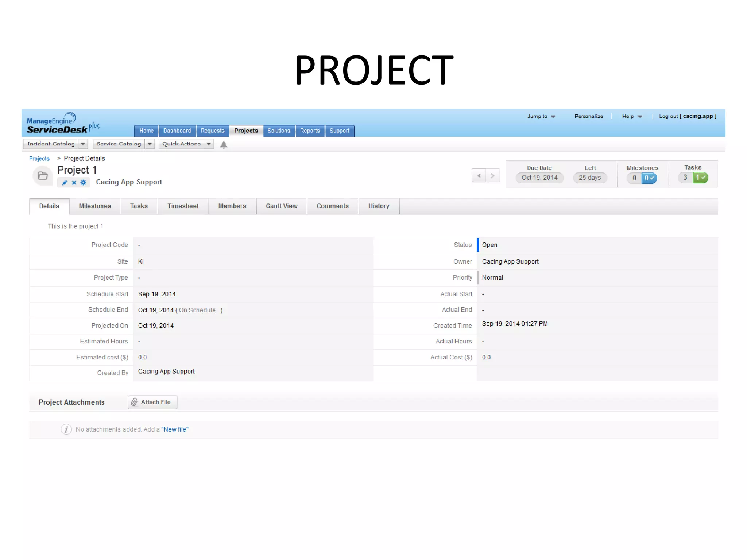Switch to the Timesheet sub-tab
Viewport: 747px width, 560px height.
click(x=183, y=206)
